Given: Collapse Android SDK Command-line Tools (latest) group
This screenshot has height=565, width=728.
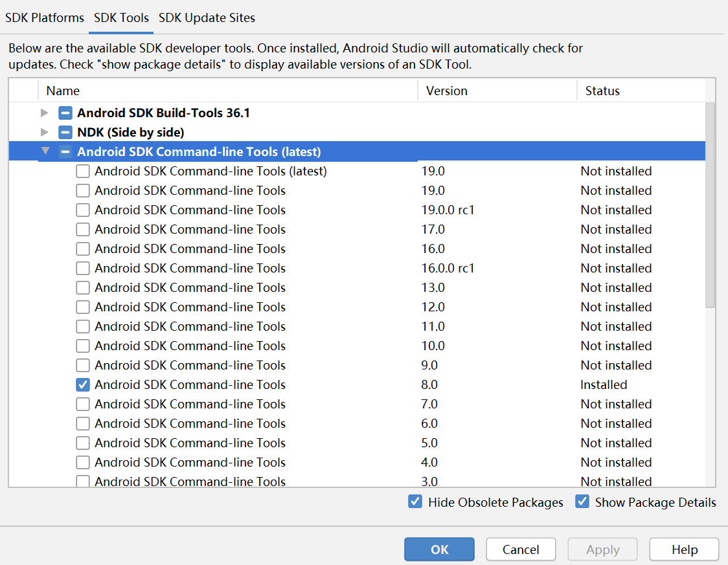Looking at the screenshot, I should pos(45,151).
